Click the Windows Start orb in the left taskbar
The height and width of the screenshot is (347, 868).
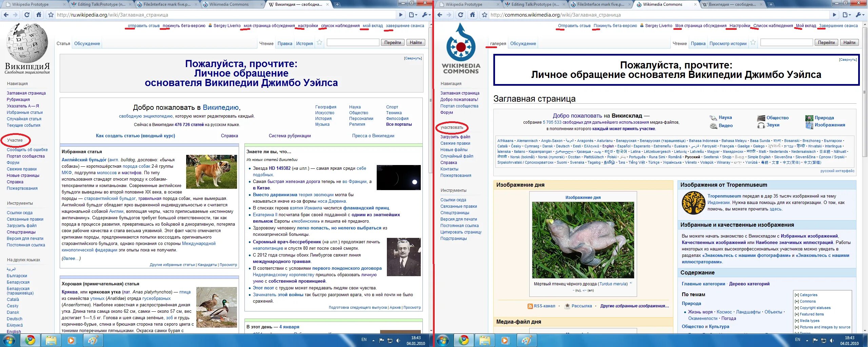(x=8, y=340)
